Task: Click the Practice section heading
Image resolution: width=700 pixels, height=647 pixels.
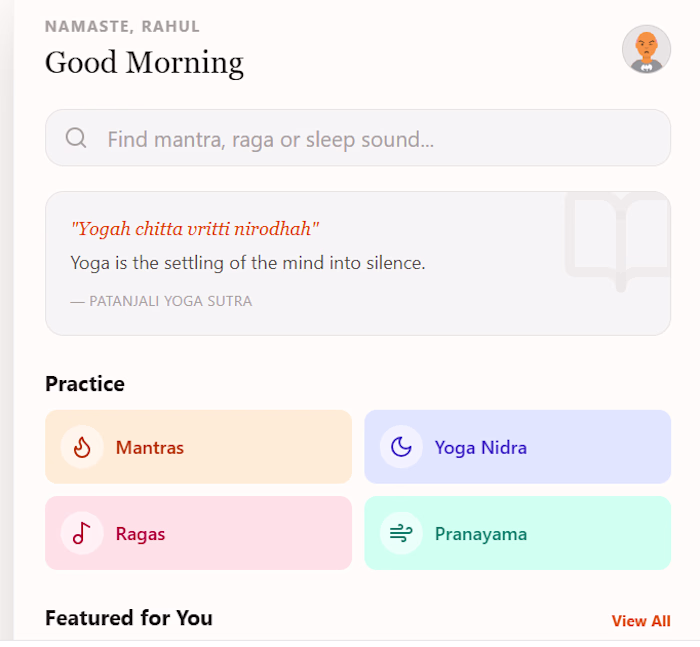Action: [85, 384]
